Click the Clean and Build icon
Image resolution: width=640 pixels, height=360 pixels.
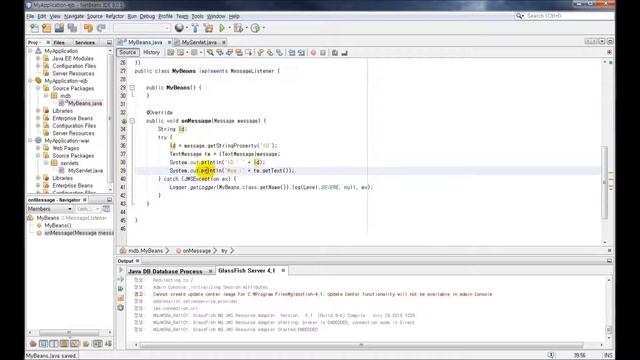[x=208, y=28]
